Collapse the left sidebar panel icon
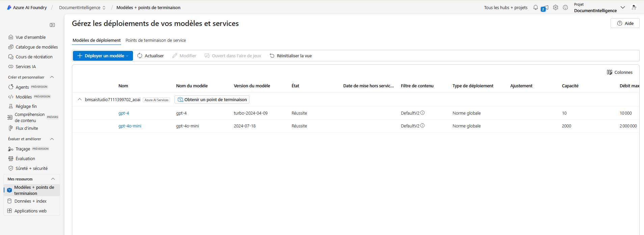This screenshot has height=235, width=644. [x=52, y=25]
